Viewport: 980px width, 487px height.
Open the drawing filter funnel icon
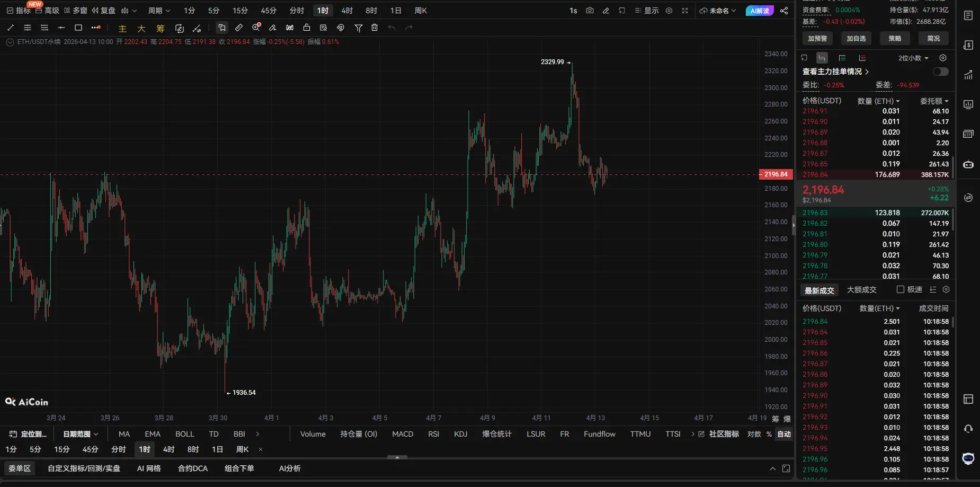click(x=359, y=28)
